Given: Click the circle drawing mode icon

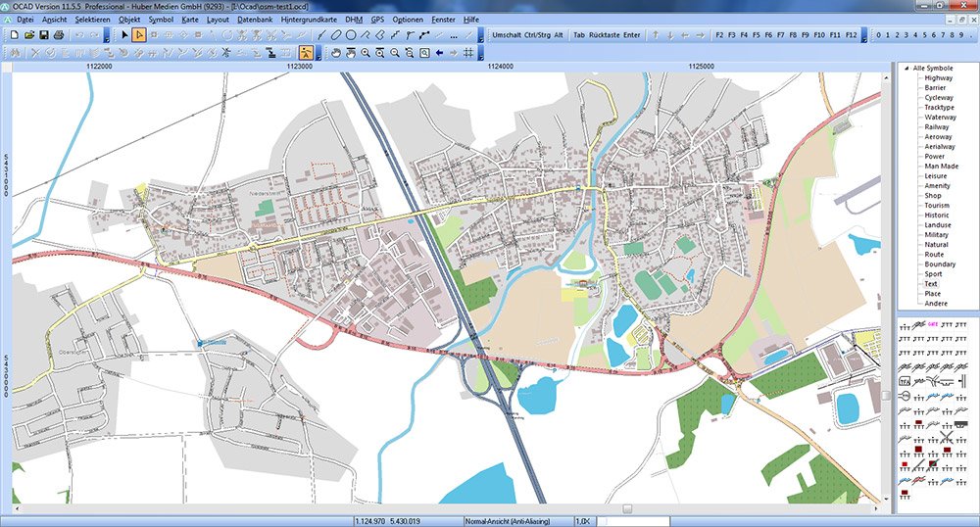Looking at the screenshot, I should coord(350,35).
